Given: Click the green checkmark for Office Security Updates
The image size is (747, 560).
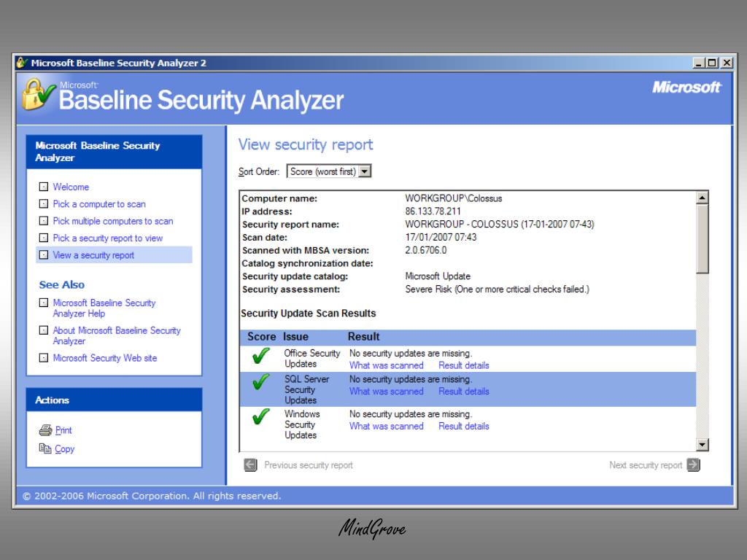Looking at the screenshot, I should point(260,355).
